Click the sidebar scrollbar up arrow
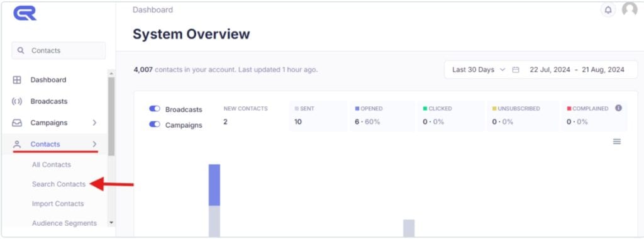The height and width of the screenshot is (239, 644). (x=111, y=74)
